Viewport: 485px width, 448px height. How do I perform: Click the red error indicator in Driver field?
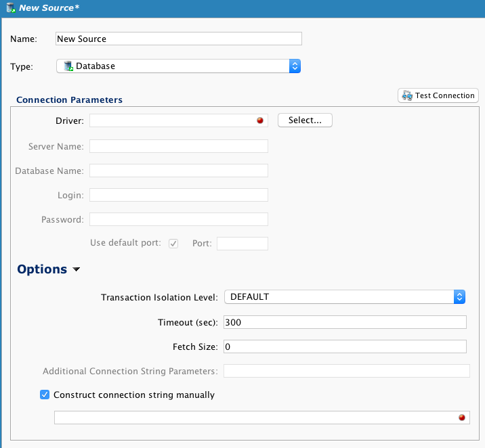pyautogui.click(x=260, y=120)
